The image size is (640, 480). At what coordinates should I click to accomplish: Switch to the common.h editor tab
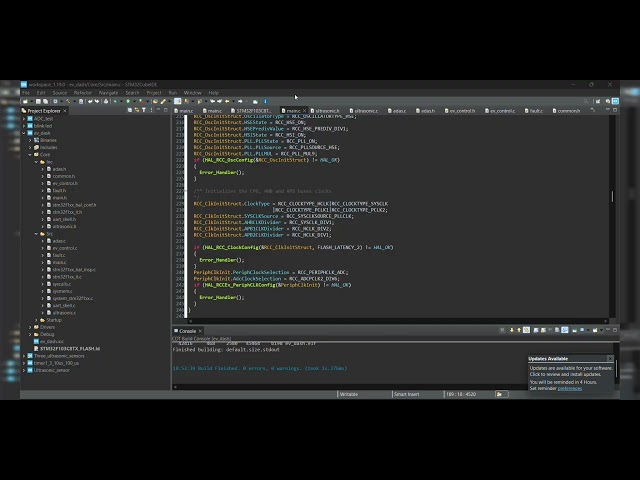566,111
